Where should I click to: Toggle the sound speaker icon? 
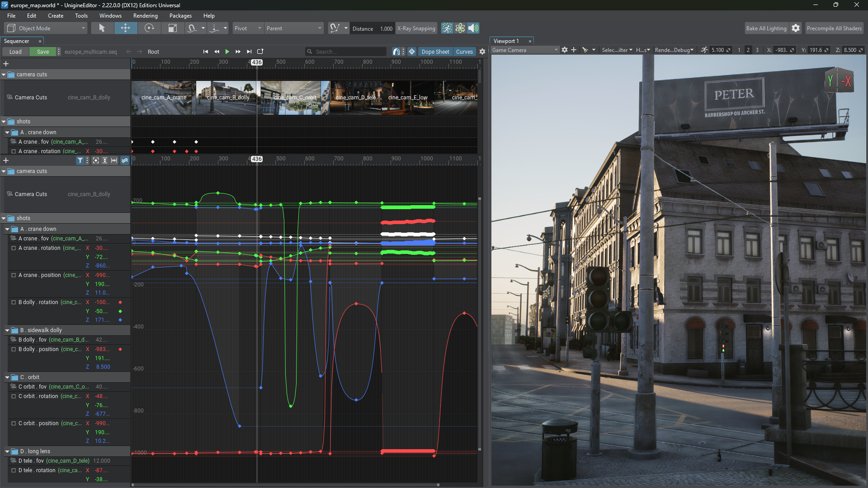(473, 28)
